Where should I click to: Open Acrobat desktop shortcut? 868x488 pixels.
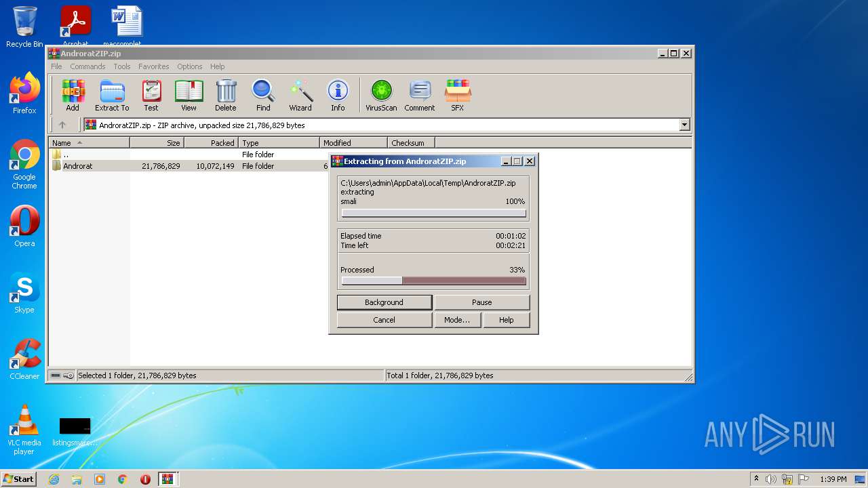[x=76, y=26]
